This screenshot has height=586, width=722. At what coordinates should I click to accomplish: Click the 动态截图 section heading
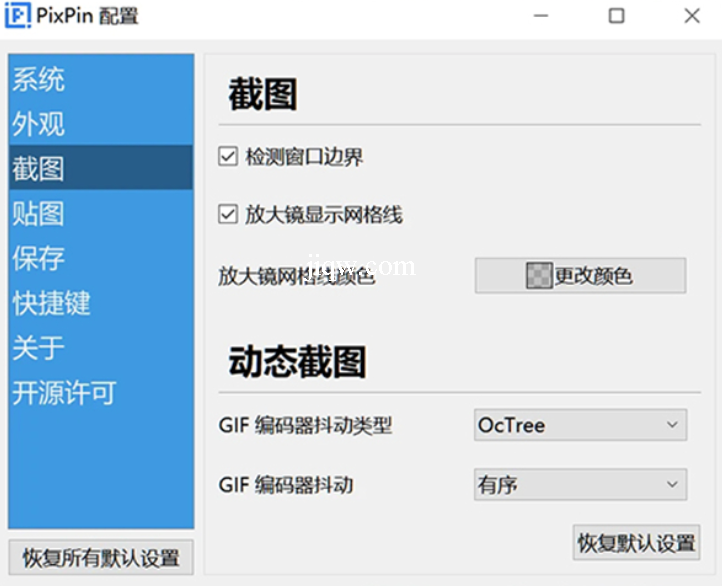tap(297, 362)
